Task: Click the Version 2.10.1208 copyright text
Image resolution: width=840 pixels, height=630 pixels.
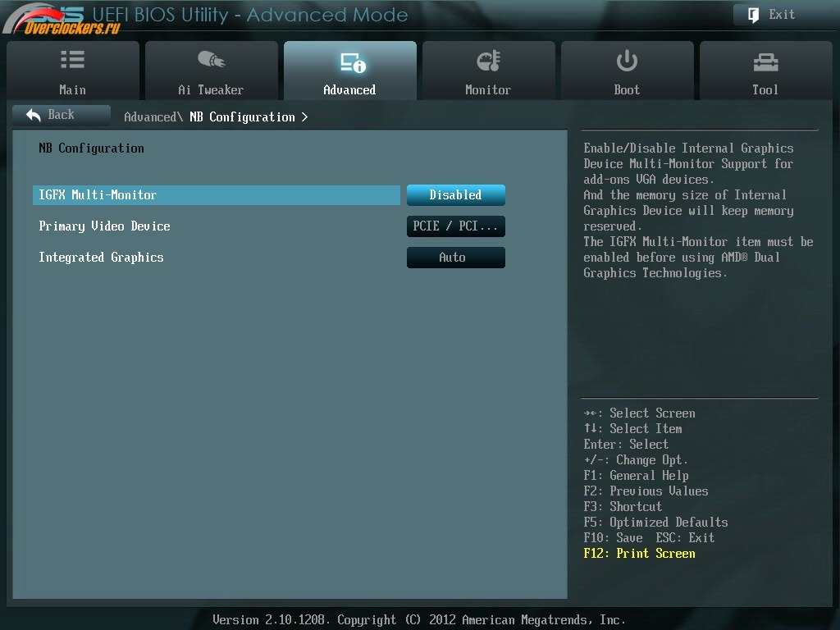Action: [419, 620]
